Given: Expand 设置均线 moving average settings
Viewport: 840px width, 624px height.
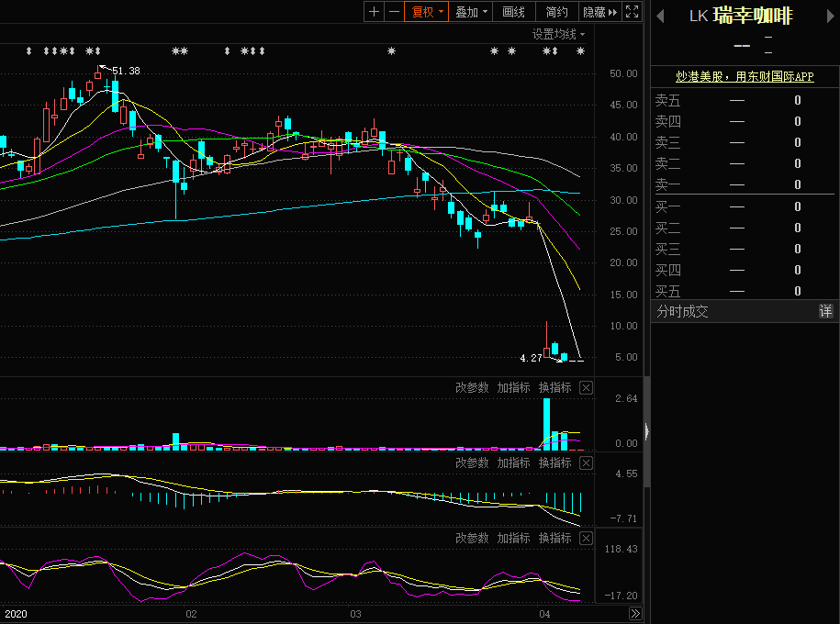Looking at the screenshot, I should tap(558, 34).
